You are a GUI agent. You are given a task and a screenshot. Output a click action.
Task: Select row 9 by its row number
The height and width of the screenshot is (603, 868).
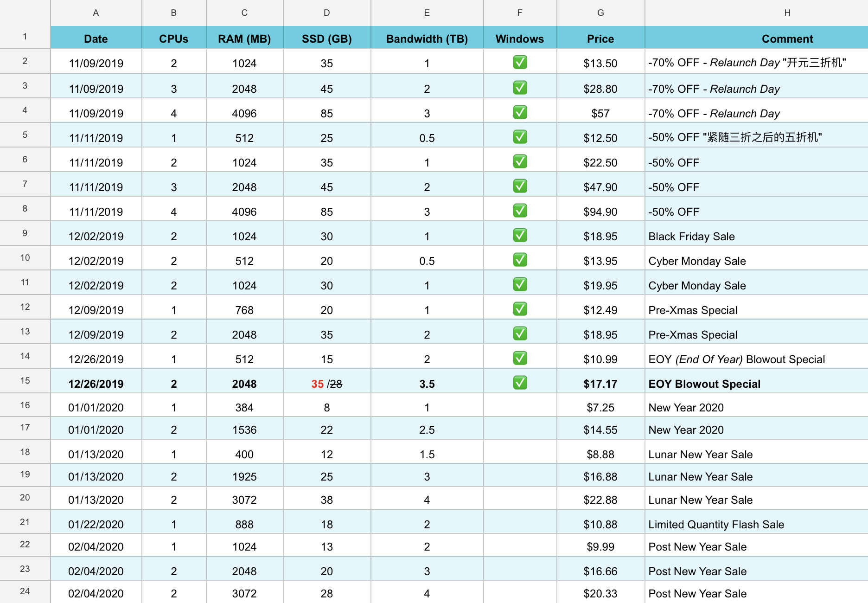pyautogui.click(x=25, y=233)
